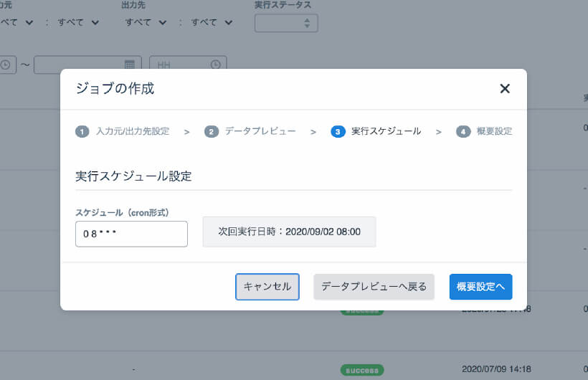Select step 4 概要設定
588x380 pixels.
pyautogui.click(x=484, y=131)
